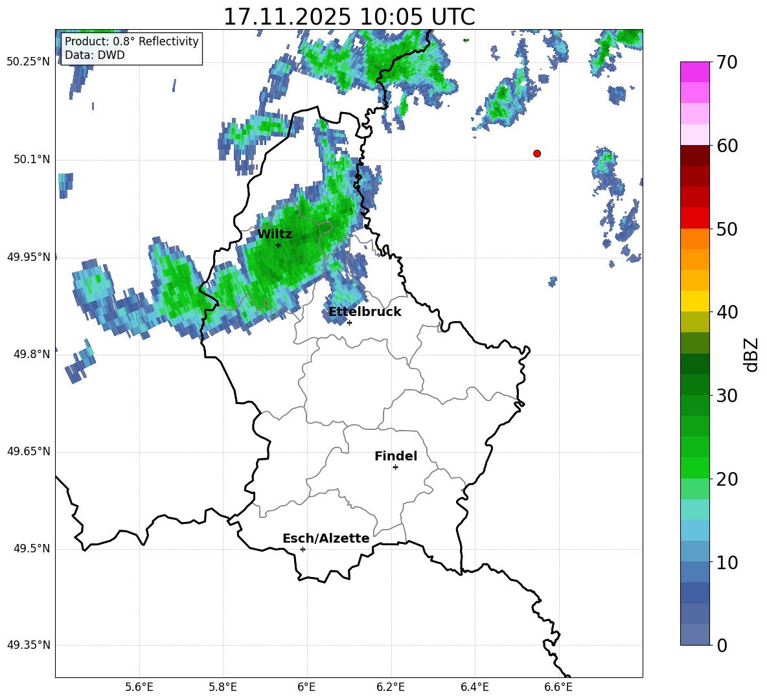This screenshot has height=700, width=767.
Task: Select the Wiltz city label
Action: tap(275, 234)
